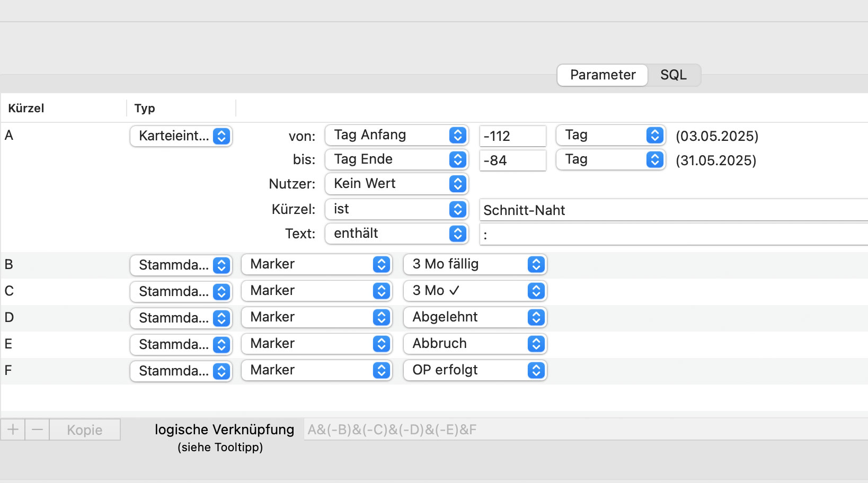The width and height of the screenshot is (868, 483).
Task: Open the OP erfolgt marker dropdown
Action: click(475, 370)
